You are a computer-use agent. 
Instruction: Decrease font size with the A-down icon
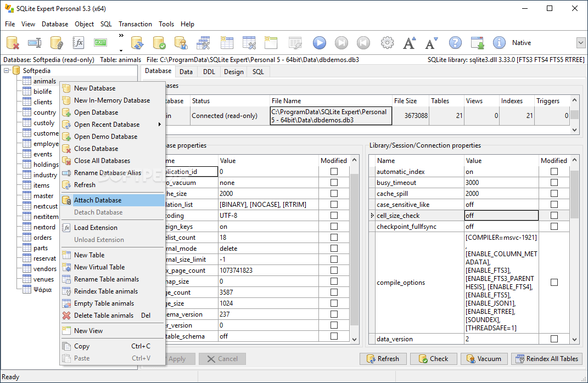432,43
